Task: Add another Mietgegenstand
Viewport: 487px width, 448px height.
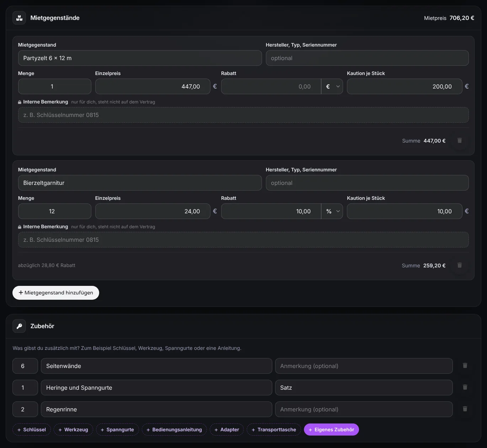Action: tap(56, 293)
